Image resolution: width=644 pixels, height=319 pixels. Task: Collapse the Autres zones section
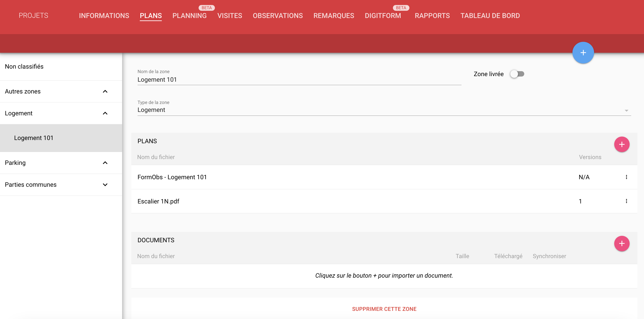105,91
